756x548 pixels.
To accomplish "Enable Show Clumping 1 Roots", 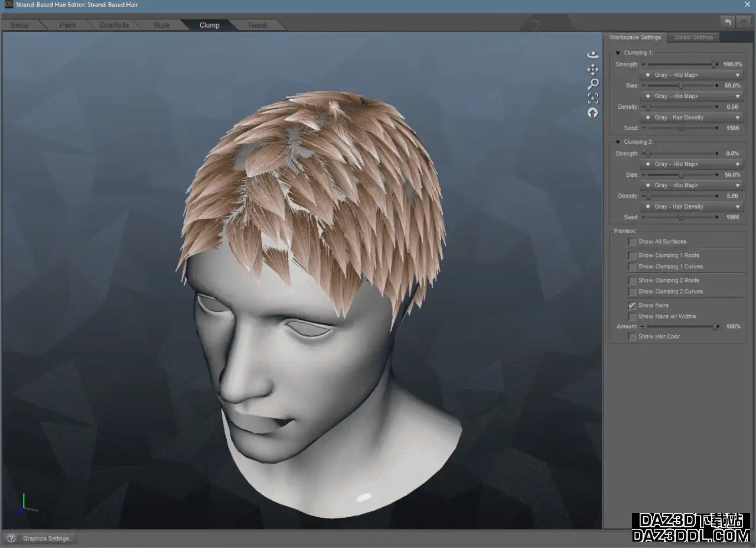I will point(632,255).
